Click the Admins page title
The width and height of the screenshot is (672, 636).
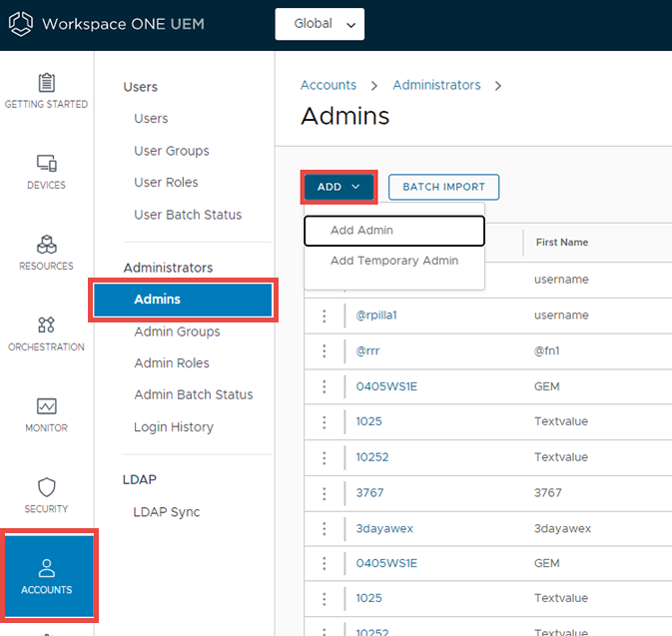click(x=345, y=116)
